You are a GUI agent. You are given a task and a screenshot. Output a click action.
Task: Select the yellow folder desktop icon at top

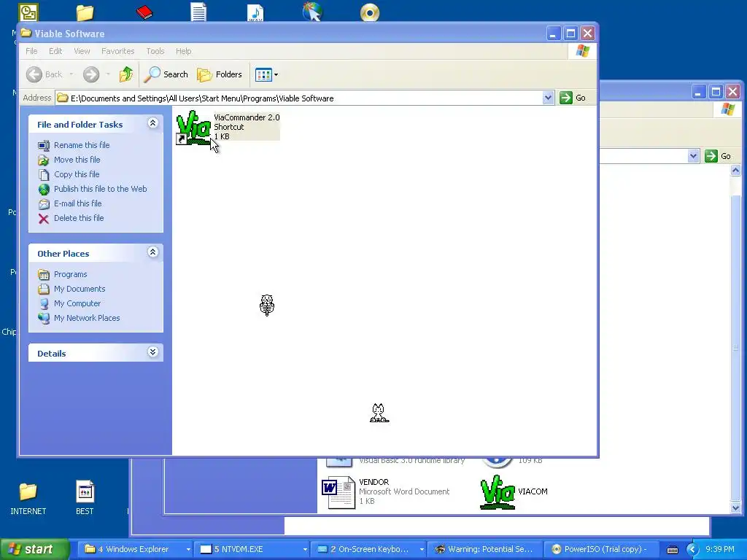click(x=85, y=12)
